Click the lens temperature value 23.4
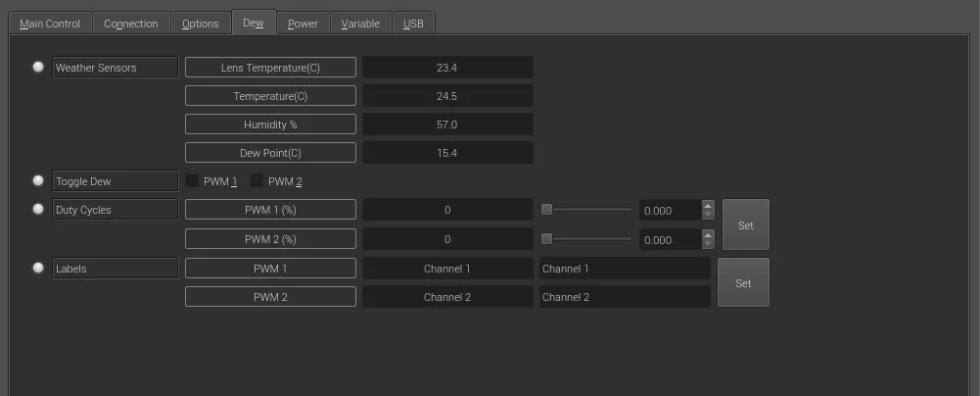This screenshot has height=396, width=980. [447, 68]
